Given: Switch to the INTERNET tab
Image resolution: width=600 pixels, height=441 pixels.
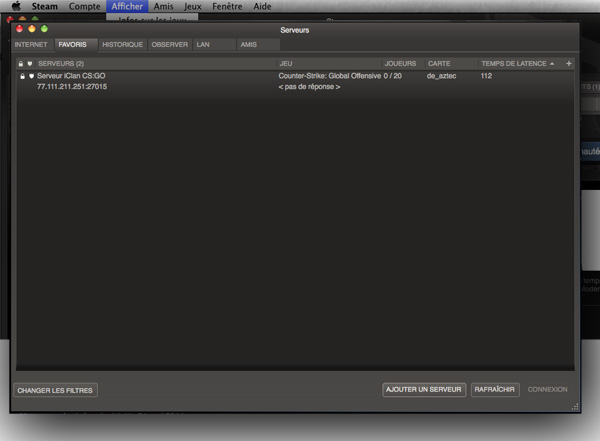Looking at the screenshot, I should 31,44.
